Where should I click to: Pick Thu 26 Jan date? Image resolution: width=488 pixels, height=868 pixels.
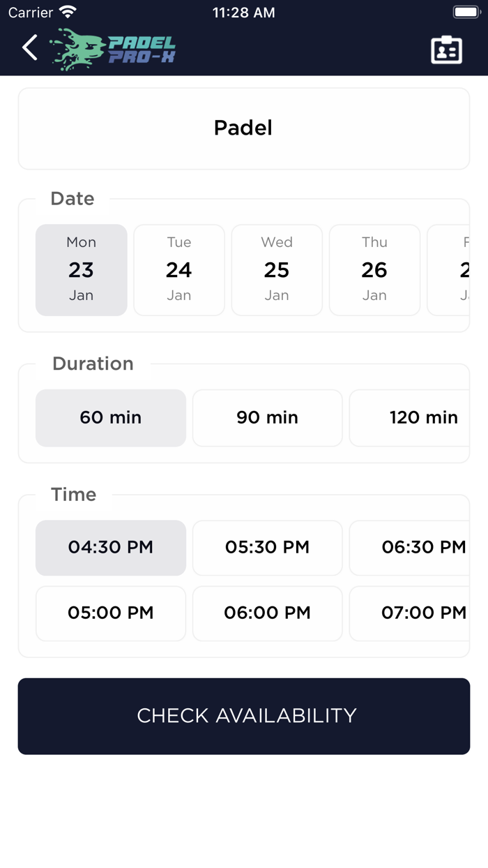click(374, 270)
